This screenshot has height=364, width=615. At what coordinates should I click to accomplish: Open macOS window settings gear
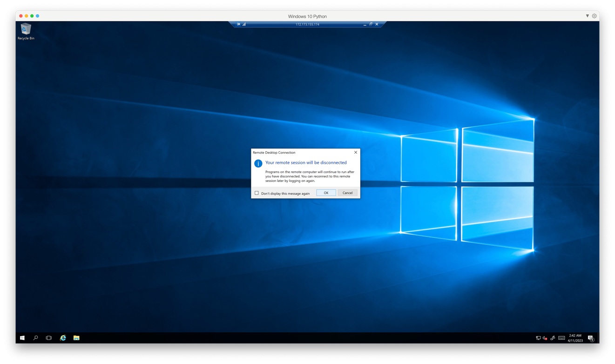pyautogui.click(x=594, y=16)
